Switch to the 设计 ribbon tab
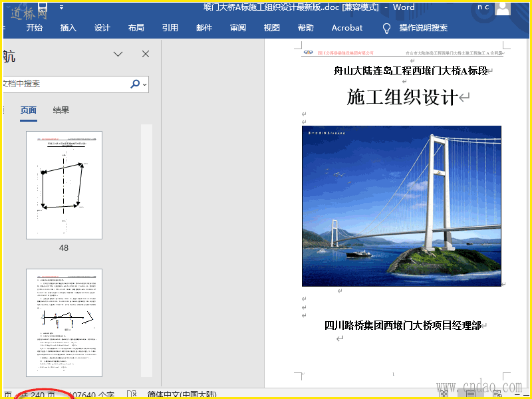 102,28
